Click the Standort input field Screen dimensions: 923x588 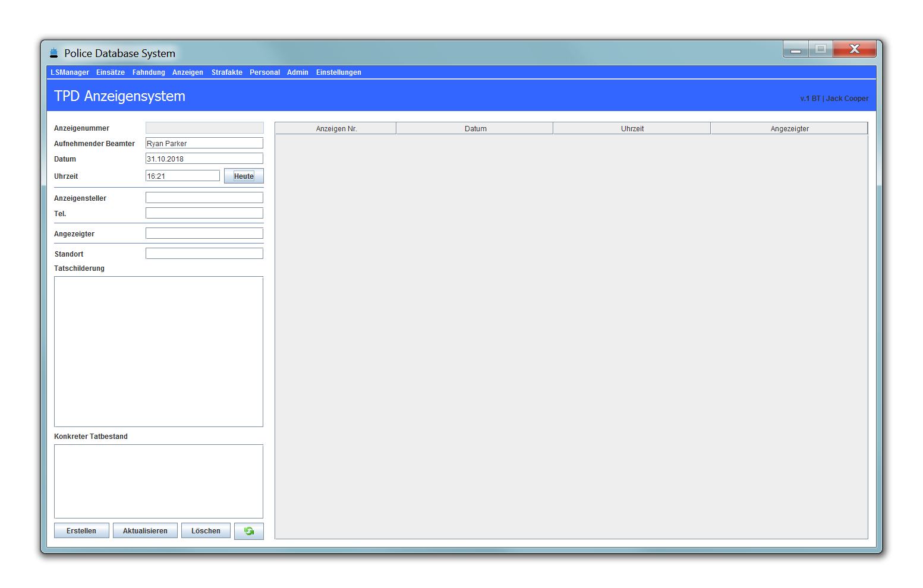tap(204, 254)
